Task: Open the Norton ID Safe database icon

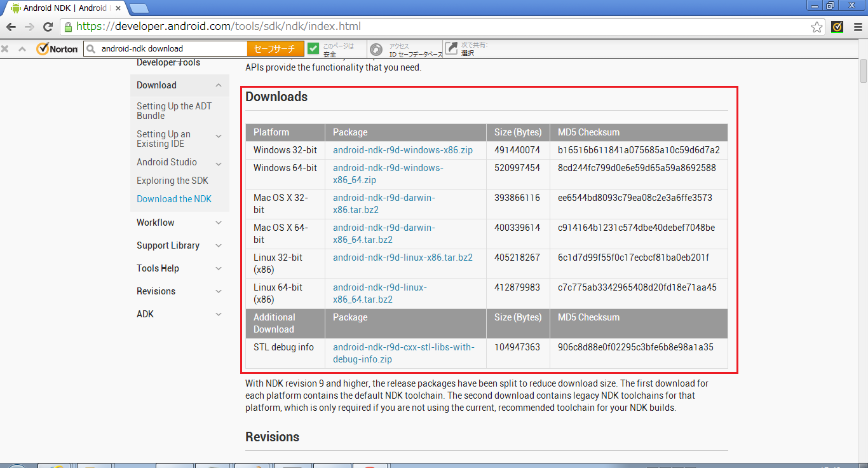Action: (x=376, y=49)
